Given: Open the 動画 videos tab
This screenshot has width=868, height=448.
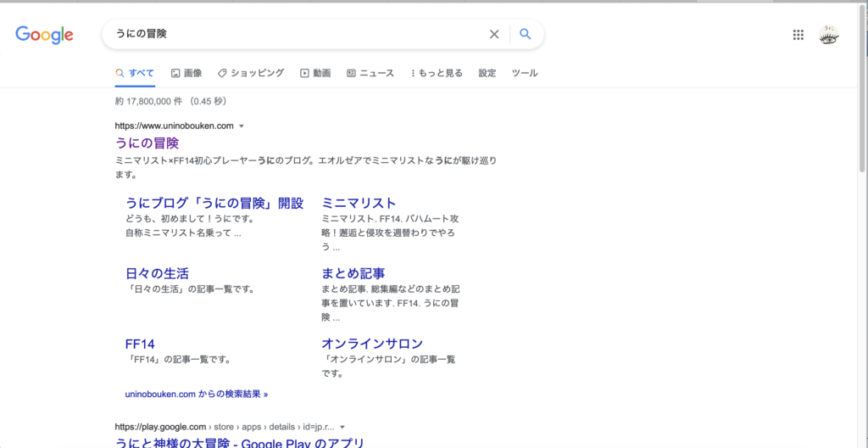Looking at the screenshot, I should [x=315, y=73].
